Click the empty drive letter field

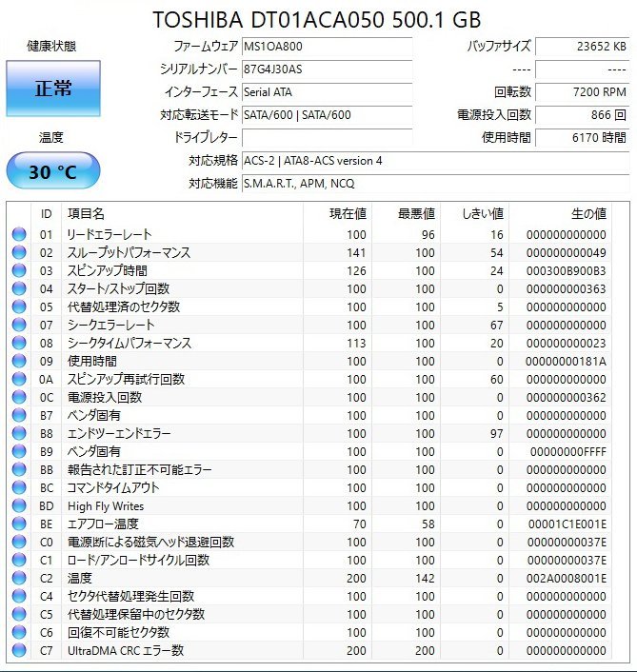[x=328, y=138]
